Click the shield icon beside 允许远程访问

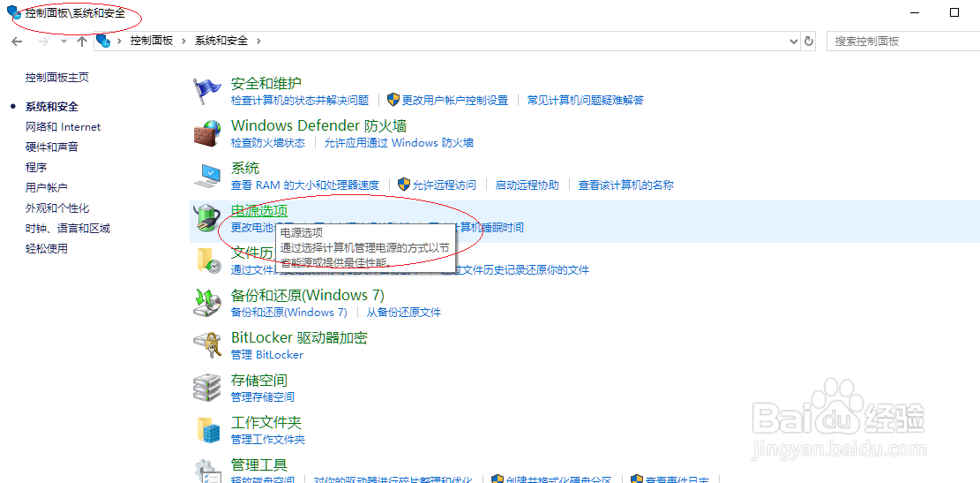[404, 185]
